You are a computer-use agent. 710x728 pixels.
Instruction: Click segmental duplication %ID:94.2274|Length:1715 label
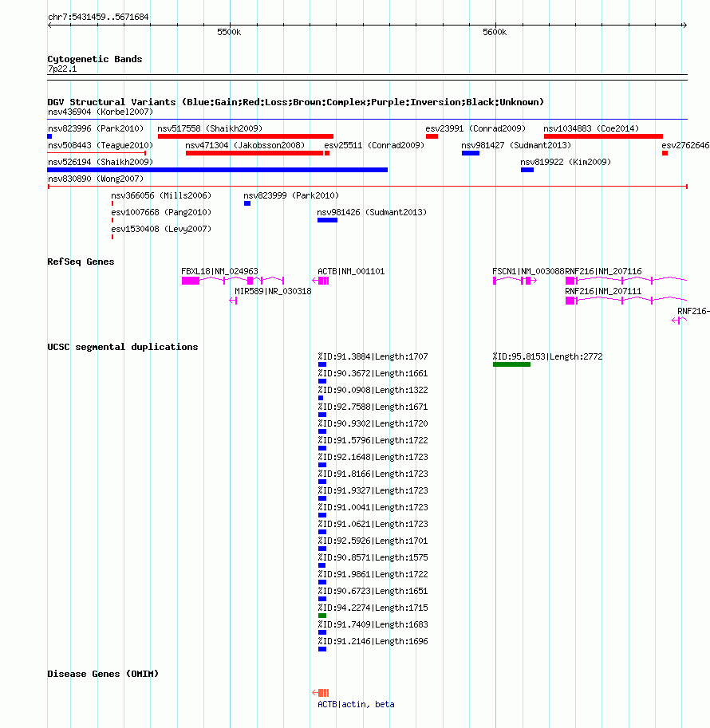click(x=373, y=608)
